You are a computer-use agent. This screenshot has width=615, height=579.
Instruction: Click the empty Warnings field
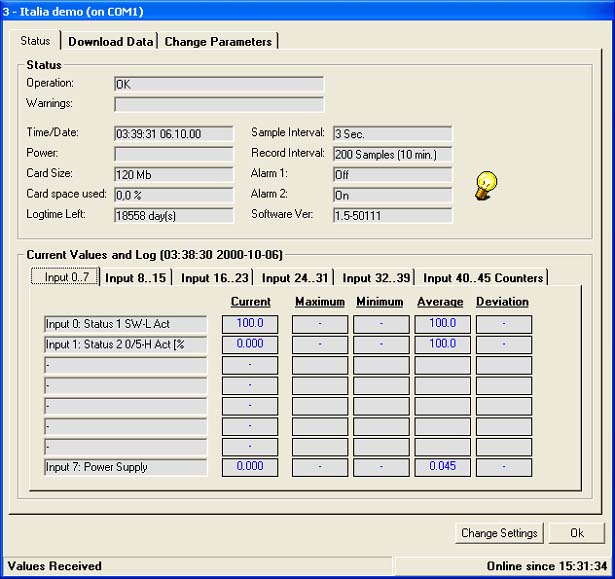coord(219,104)
